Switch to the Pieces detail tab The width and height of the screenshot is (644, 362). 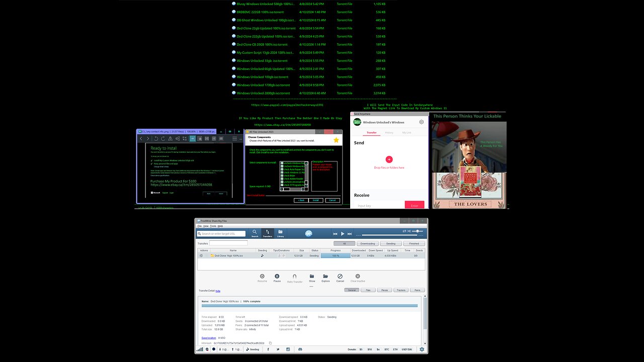click(x=384, y=290)
